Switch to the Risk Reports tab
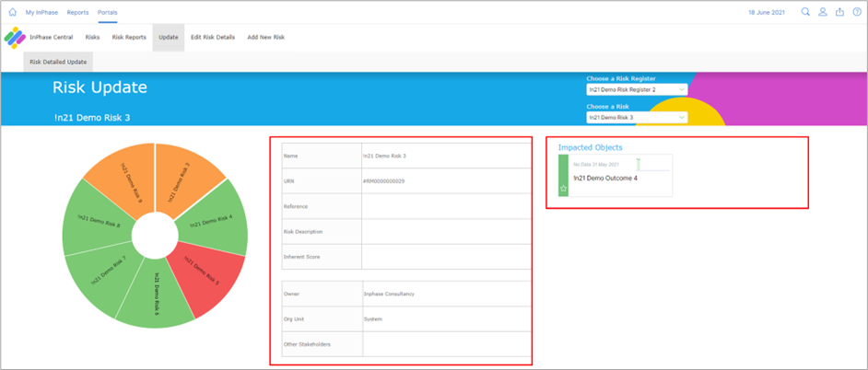Viewport: 868px width, 370px height. [x=129, y=37]
